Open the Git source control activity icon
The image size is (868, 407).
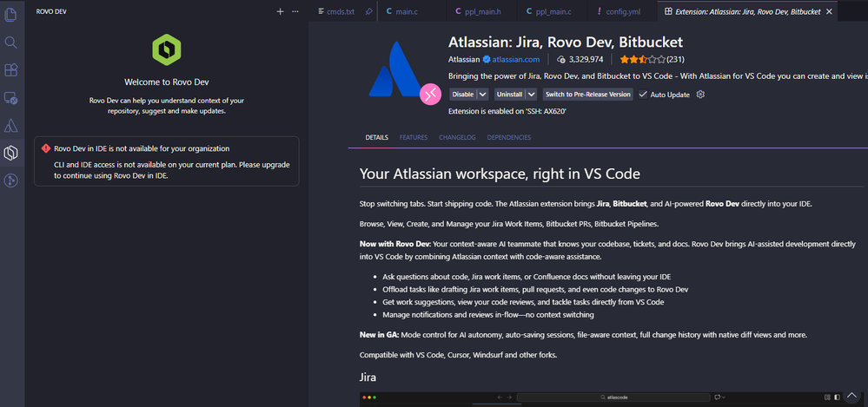click(10, 181)
